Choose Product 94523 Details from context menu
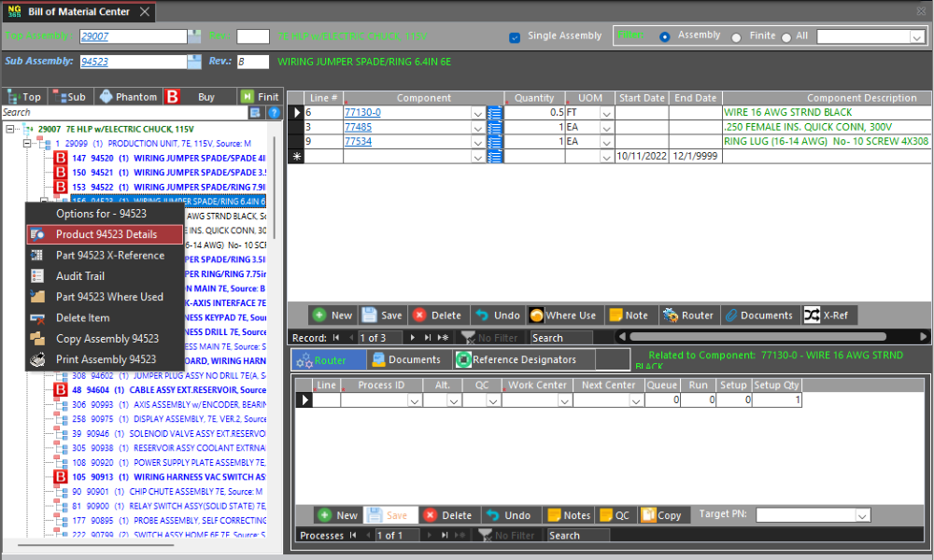This screenshot has height=560, width=934. 106,234
